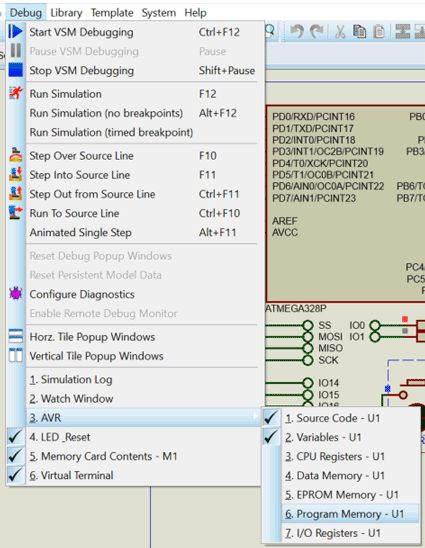
Task: Click the ATMEGA328P component label
Action: pos(296,309)
